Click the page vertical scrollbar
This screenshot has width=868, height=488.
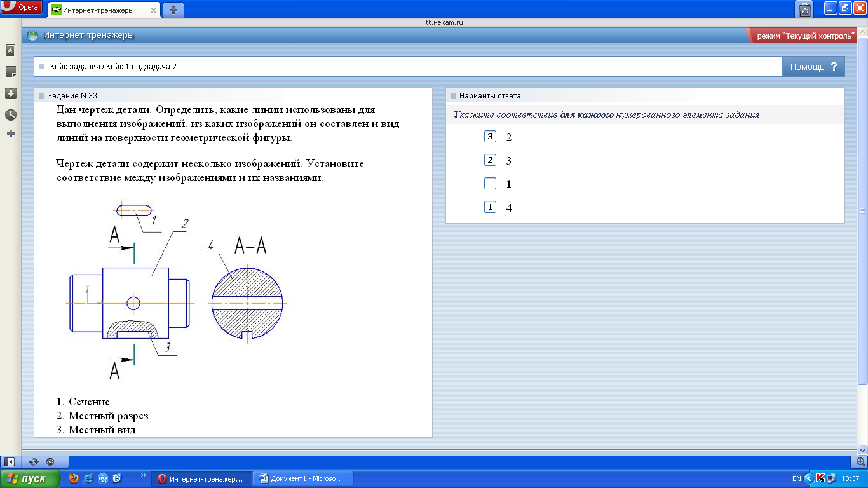click(863, 210)
